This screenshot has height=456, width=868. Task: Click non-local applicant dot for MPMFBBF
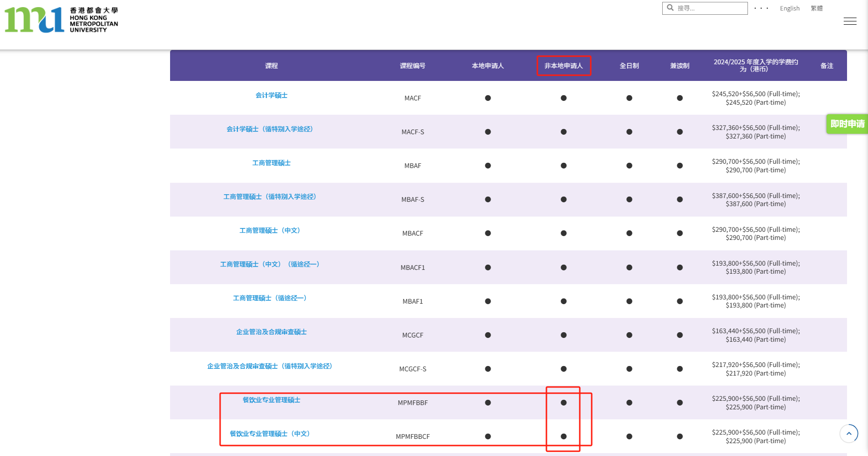coord(564,403)
